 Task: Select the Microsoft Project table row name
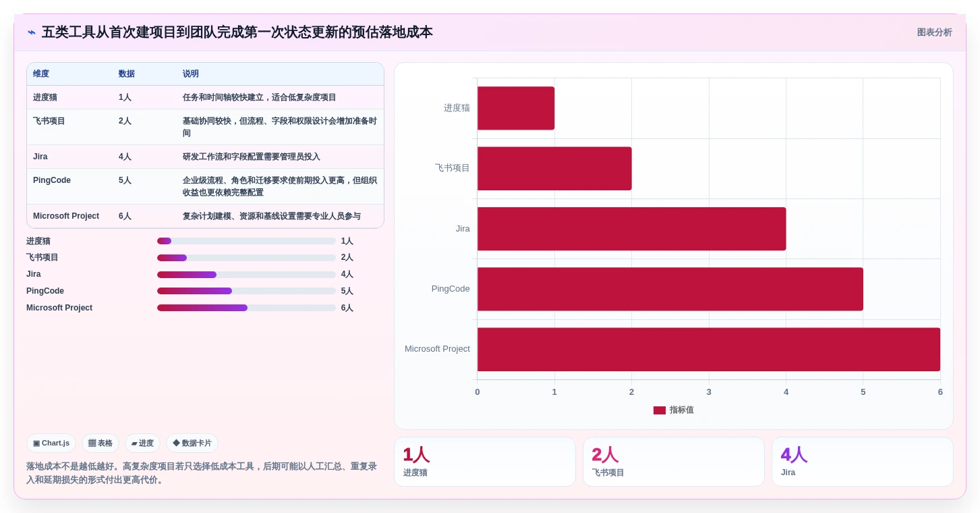coord(66,216)
